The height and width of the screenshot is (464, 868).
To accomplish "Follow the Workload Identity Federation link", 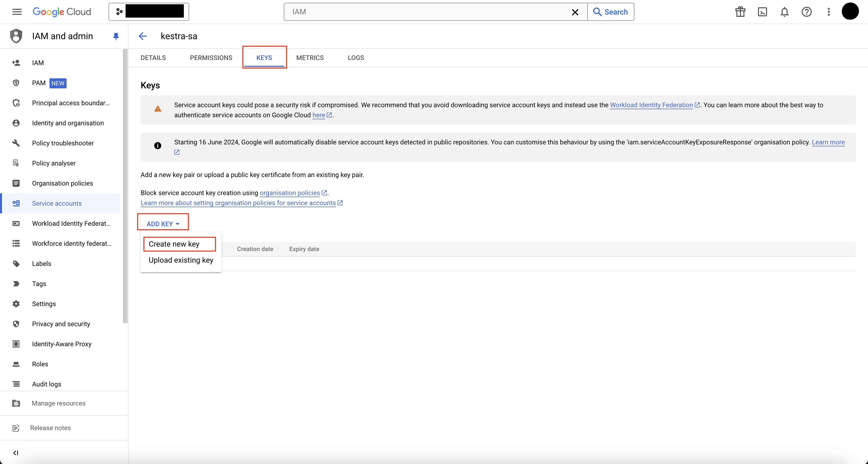I will [651, 105].
